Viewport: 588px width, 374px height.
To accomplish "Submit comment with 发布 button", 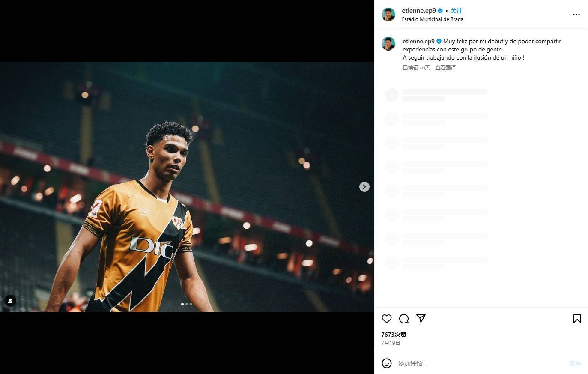I will coord(575,363).
